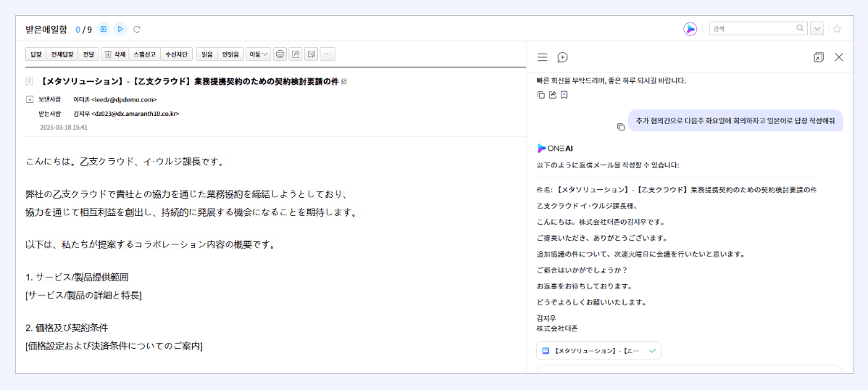Click the blue play arrow icon

pos(120,29)
